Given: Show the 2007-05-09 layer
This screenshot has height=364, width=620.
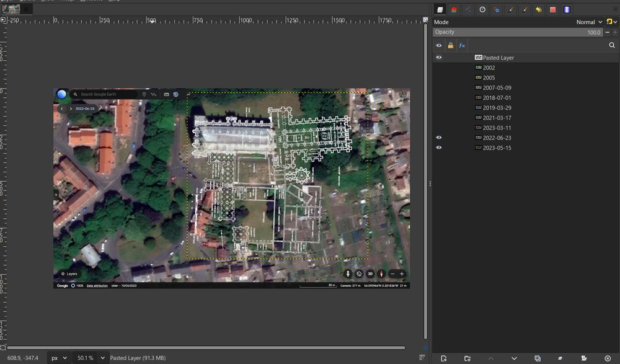Looking at the screenshot, I should pyautogui.click(x=439, y=87).
